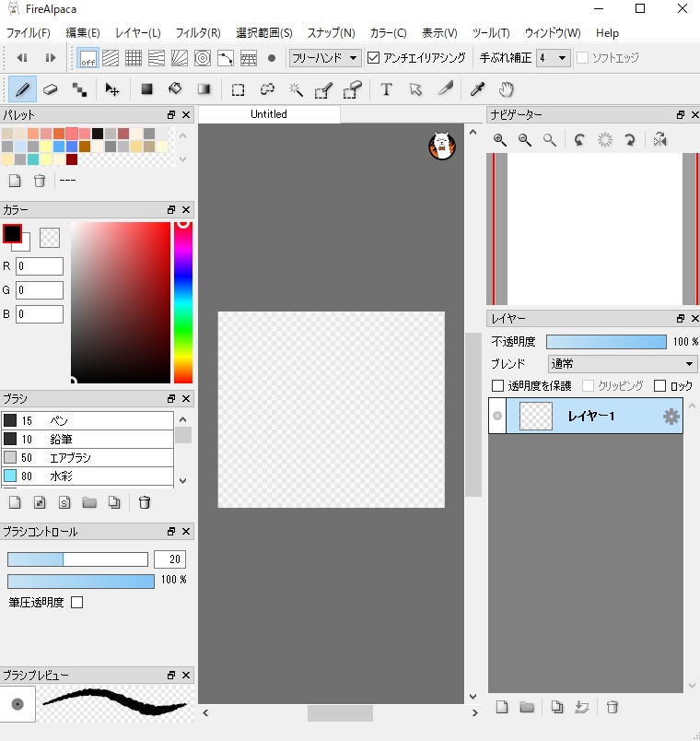Open the 選択範囲(S) menu

264,33
